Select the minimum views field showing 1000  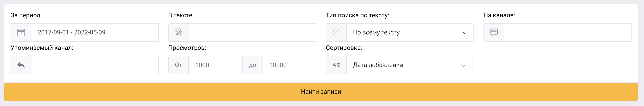click(215, 65)
